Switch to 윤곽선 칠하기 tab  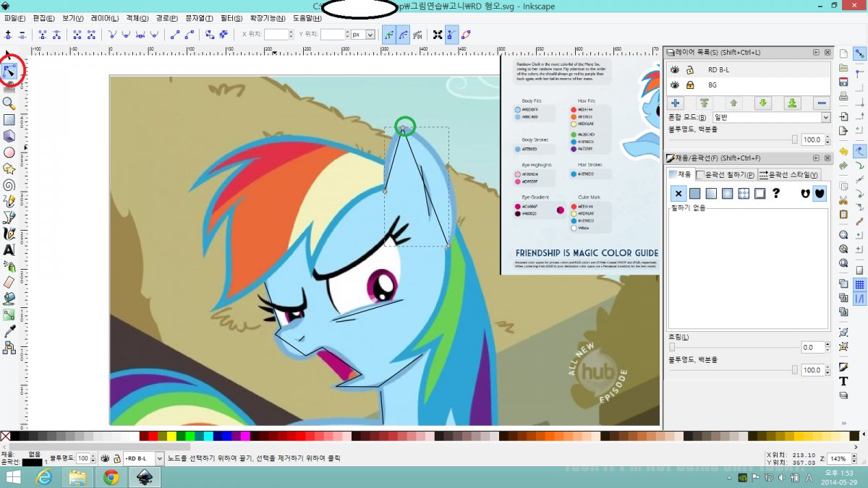tap(726, 174)
